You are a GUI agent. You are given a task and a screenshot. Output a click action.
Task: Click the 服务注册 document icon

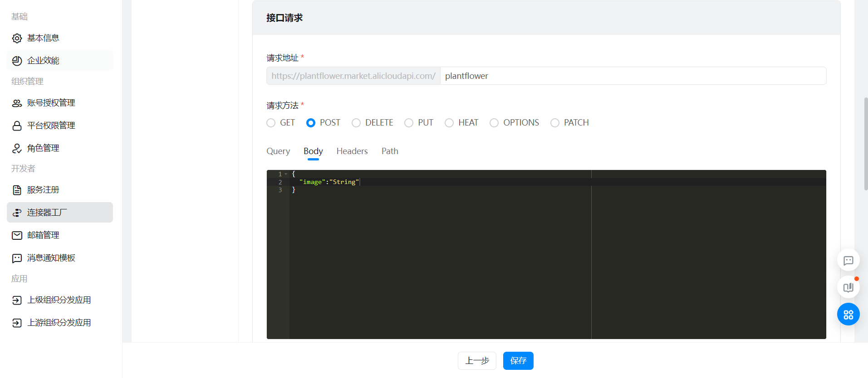tap(17, 190)
